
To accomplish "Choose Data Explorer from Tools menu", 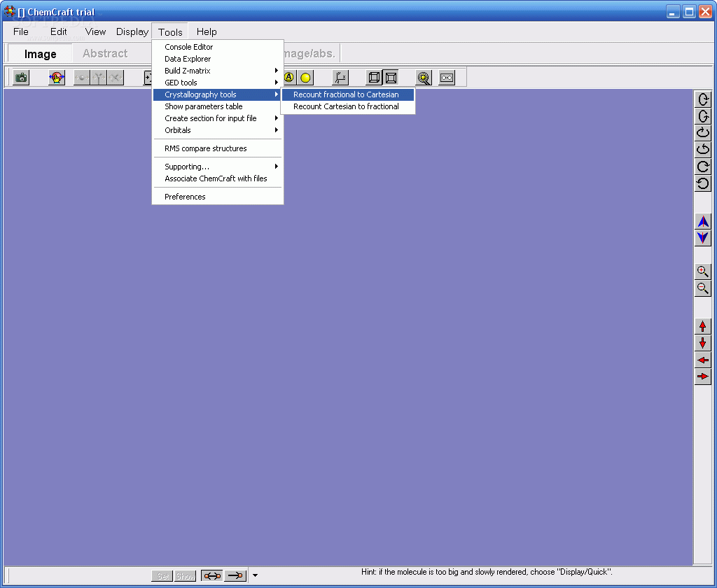I will pyautogui.click(x=218, y=59).
